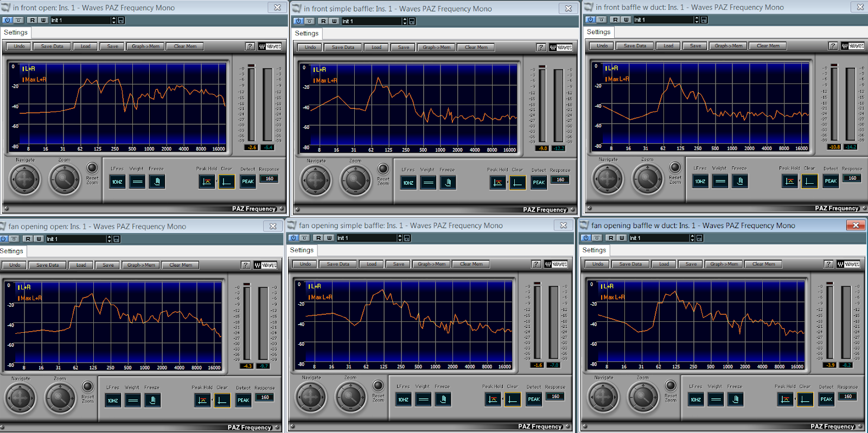Screen dimensions: 868x433
Task: Click Weight button in 'in front open' window
Action: pyautogui.click(x=137, y=182)
